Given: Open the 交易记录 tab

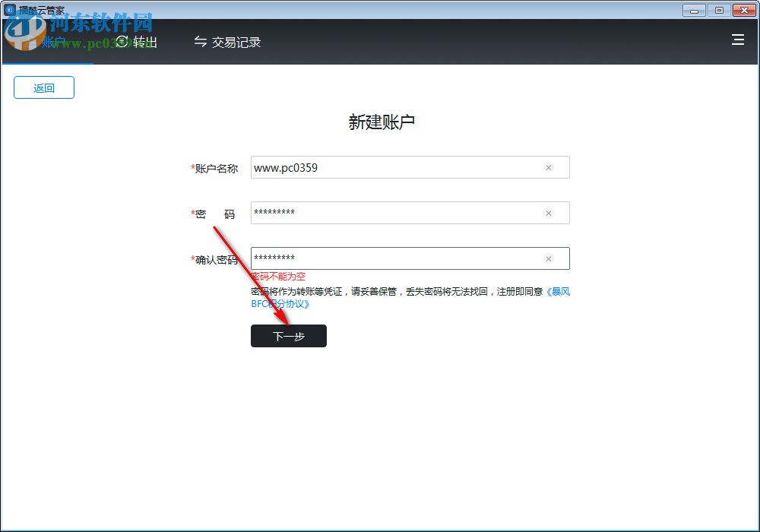Looking at the screenshot, I should tap(236, 43).
